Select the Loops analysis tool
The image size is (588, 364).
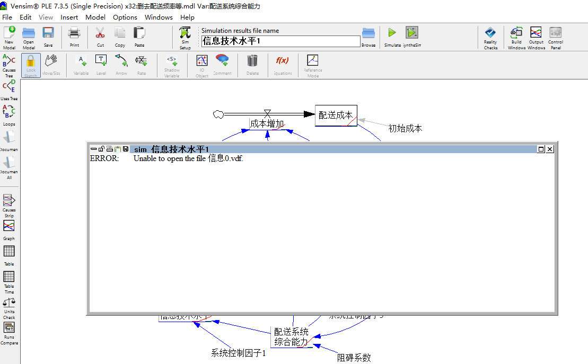pyautogui.click(x=9, y=115)
